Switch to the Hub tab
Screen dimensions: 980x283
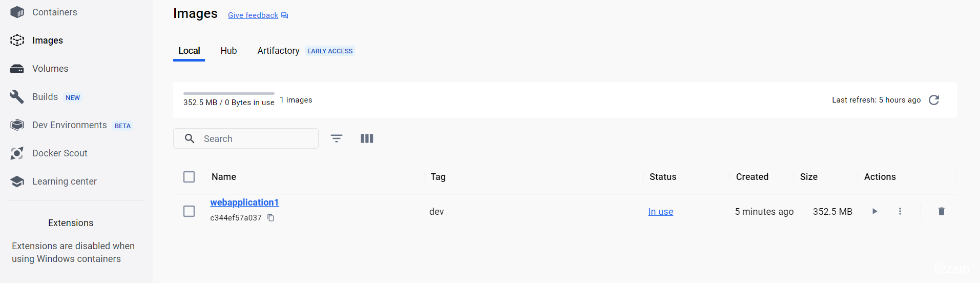pos(228,51)
